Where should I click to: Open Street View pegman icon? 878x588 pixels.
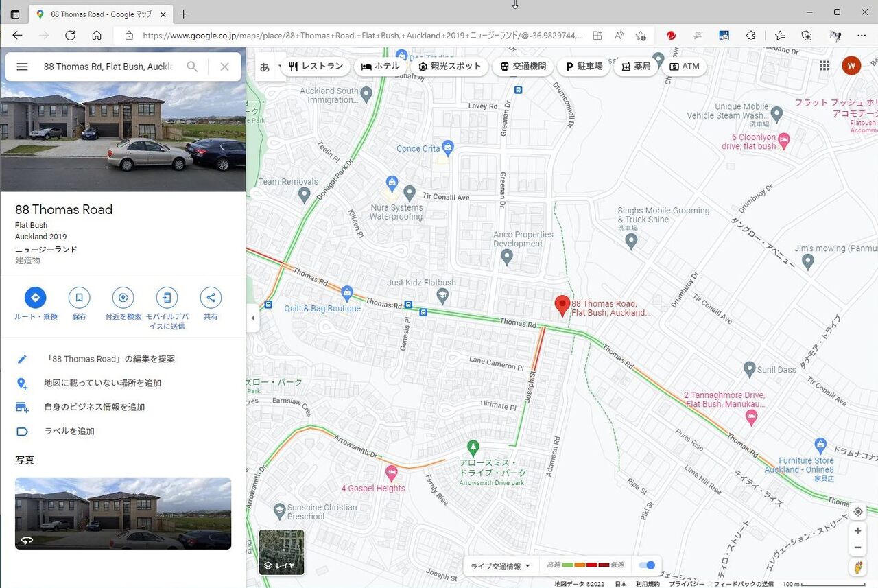pos(857,567)
